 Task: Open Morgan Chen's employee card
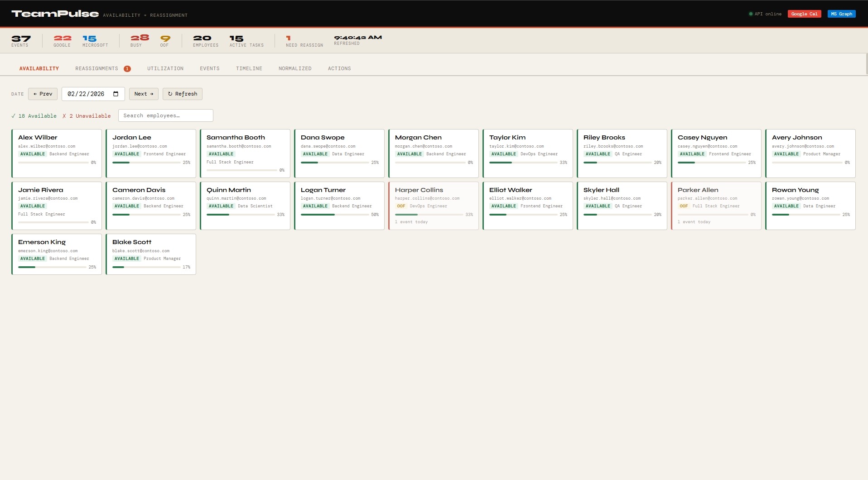pyautogui.click(x=434, y=154)
